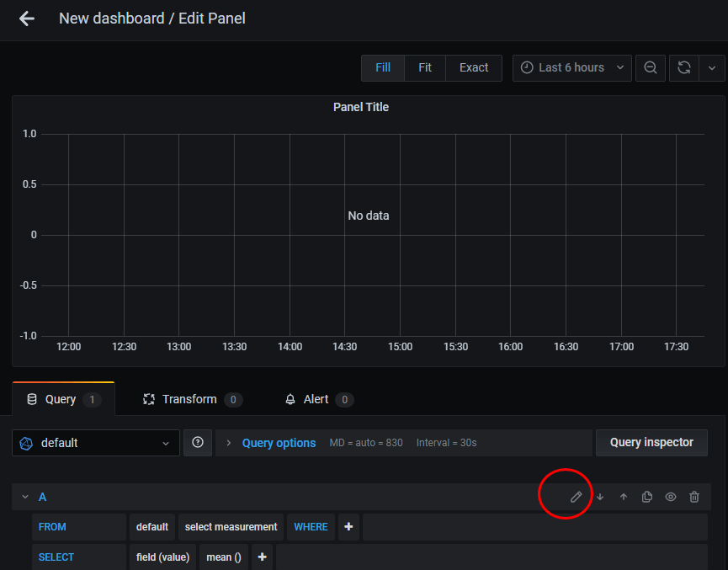Move query A down with arrow icon

[x=600, y=497]
